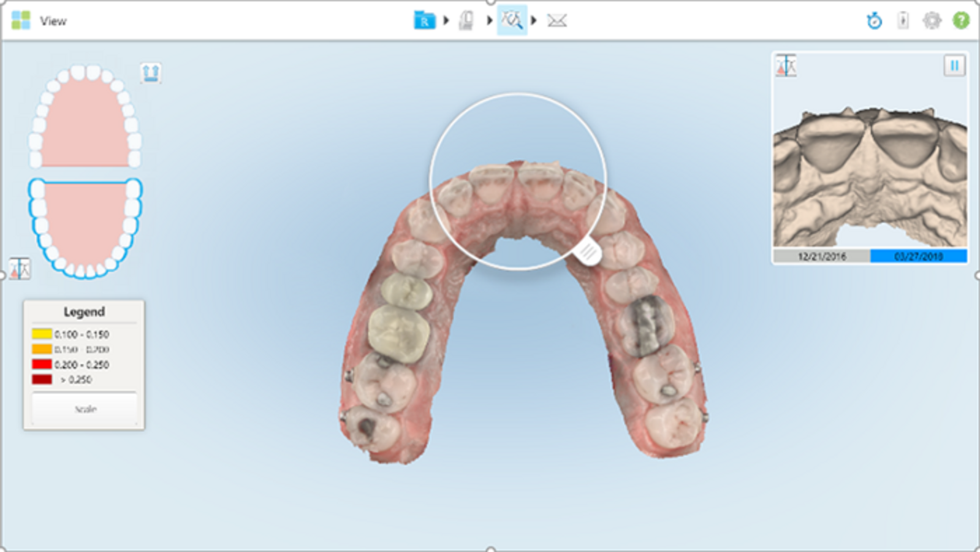Toggle the compare tool icon beside lower jaw

[x=20, y=269]
